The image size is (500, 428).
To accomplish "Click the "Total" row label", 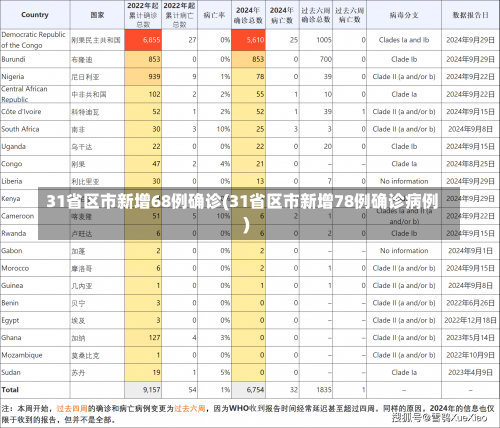I will click(35, 390).
